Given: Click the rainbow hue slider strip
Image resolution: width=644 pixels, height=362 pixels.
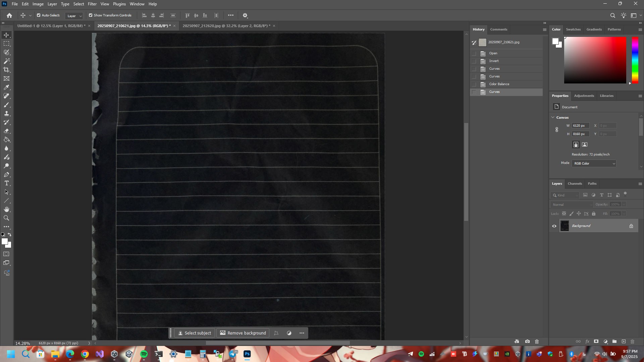Looking at the screenshot, I should click(635, 60).
